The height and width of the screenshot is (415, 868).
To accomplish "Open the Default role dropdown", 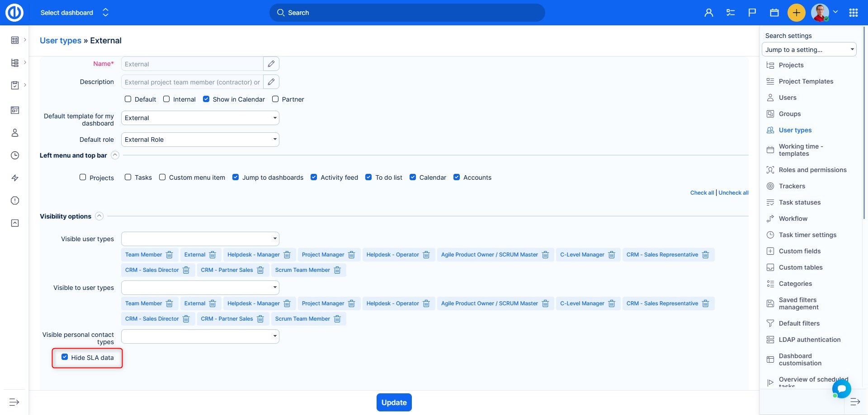I will pyautogui.click(x=200, y=140).
